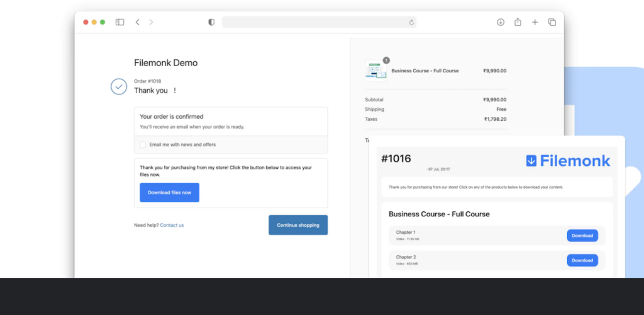Viewport: 644px width, 315px height.
Task: Reload the page with the refresh icon
Action: point(411,23)
